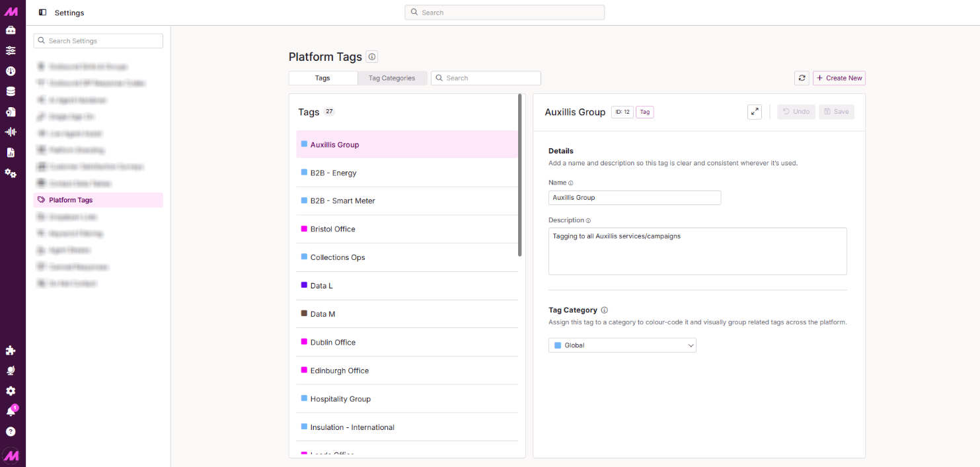Select the Hospitality Group tag
The height and width of the screenshot is (467, 980).
click(407, 399)
